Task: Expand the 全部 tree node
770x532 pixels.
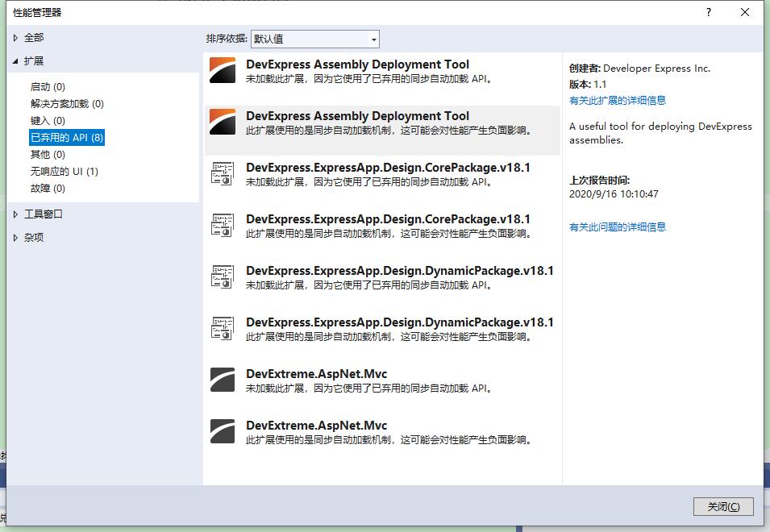Action: [15, 38]
